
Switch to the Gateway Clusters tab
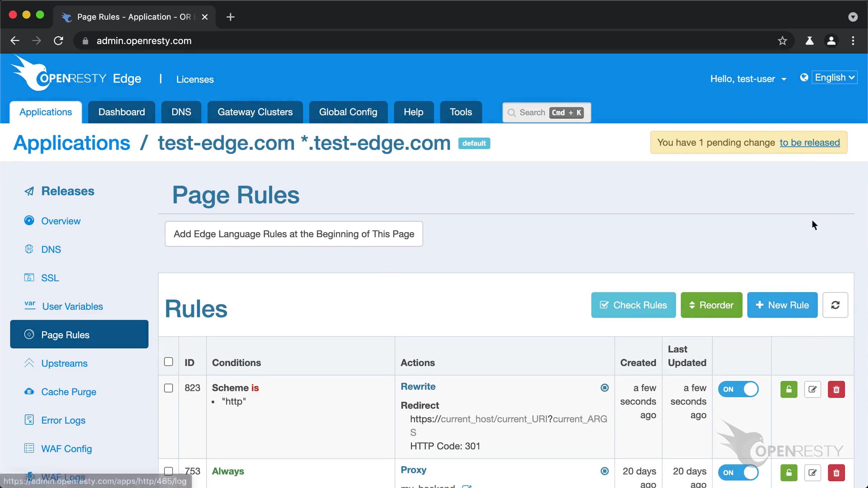(255, 112)
